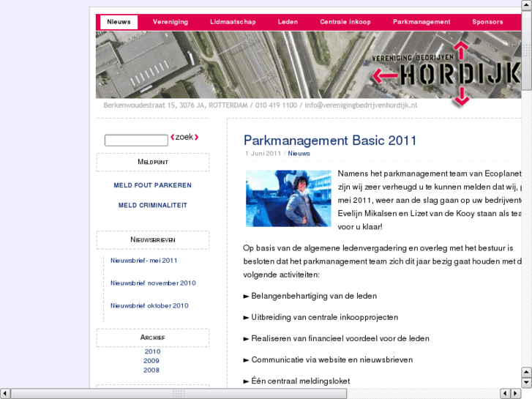Viewport: 532px width, 399px height.
Task: Open the 2008 archive link
Action: pyautogui.click(x=151, y=370)
